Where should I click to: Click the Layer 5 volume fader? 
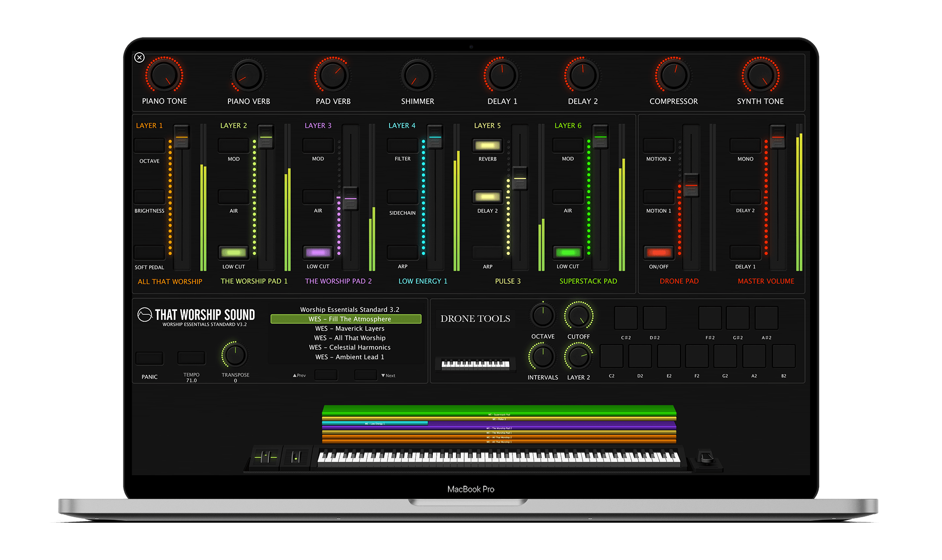520,179
